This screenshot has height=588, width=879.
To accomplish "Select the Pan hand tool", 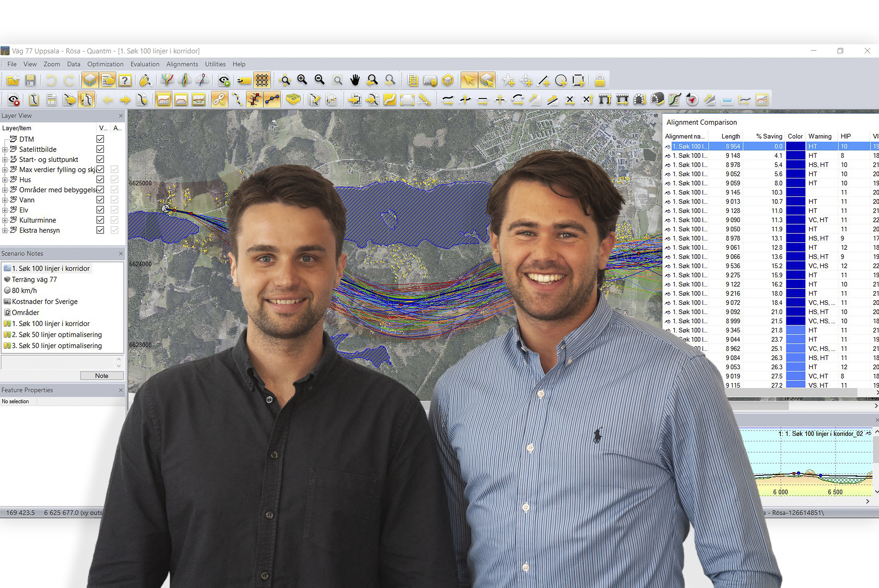I will pos(355,80).
